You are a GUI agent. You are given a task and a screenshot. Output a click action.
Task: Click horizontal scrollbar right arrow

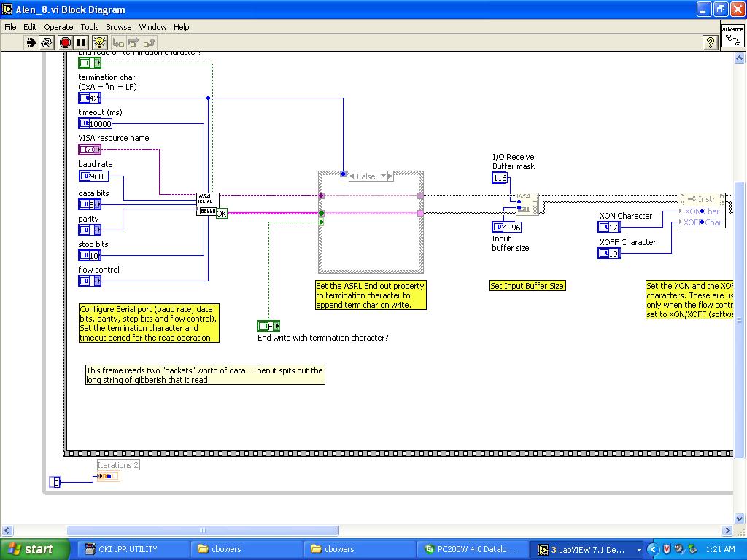click(x=727, y=531)
